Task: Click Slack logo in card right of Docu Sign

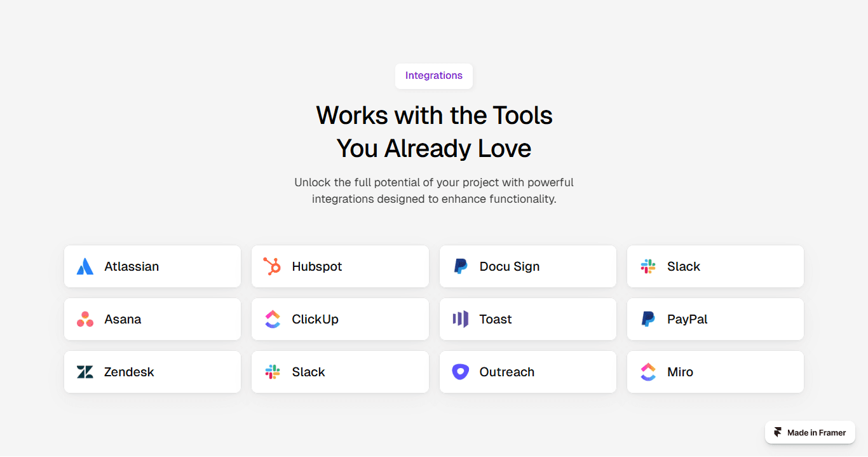Action: (648, 266)
